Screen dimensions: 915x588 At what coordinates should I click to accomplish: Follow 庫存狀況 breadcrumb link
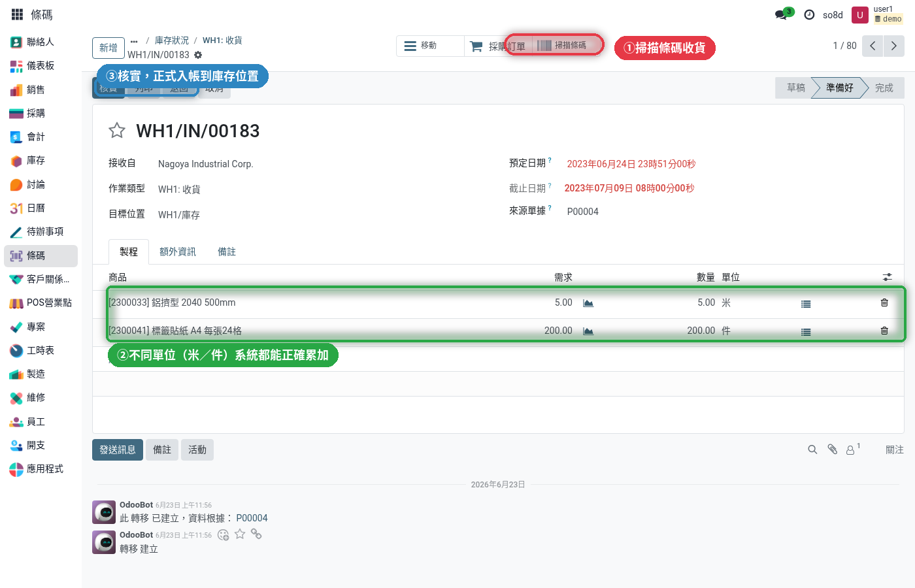172,41
